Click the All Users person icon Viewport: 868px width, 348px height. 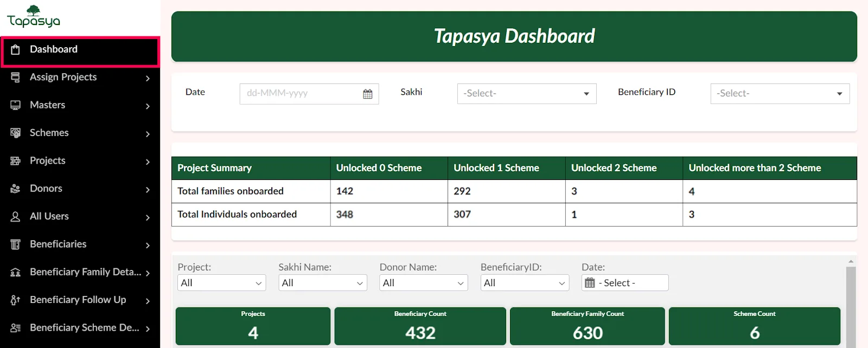(x=16, y=217)
